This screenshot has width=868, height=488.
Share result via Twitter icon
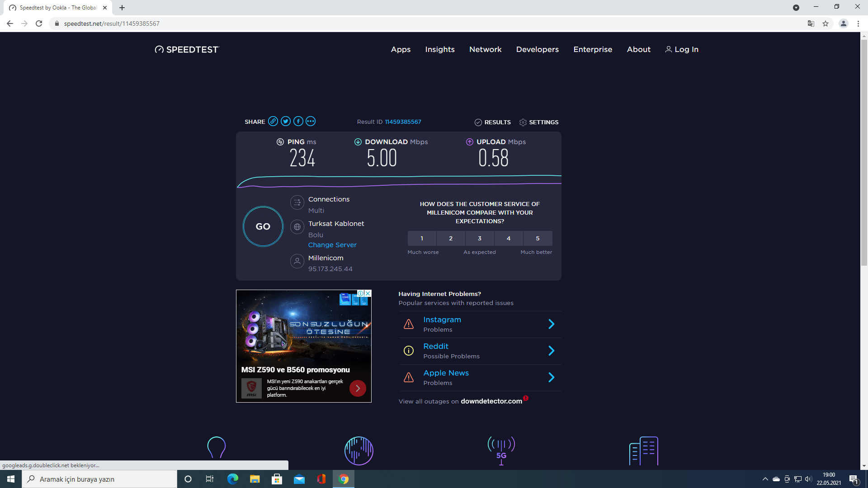tap(285, 122)
